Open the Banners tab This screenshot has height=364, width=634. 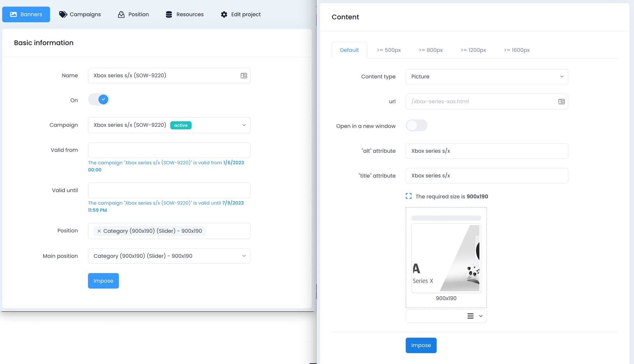[x=26, y=14]
